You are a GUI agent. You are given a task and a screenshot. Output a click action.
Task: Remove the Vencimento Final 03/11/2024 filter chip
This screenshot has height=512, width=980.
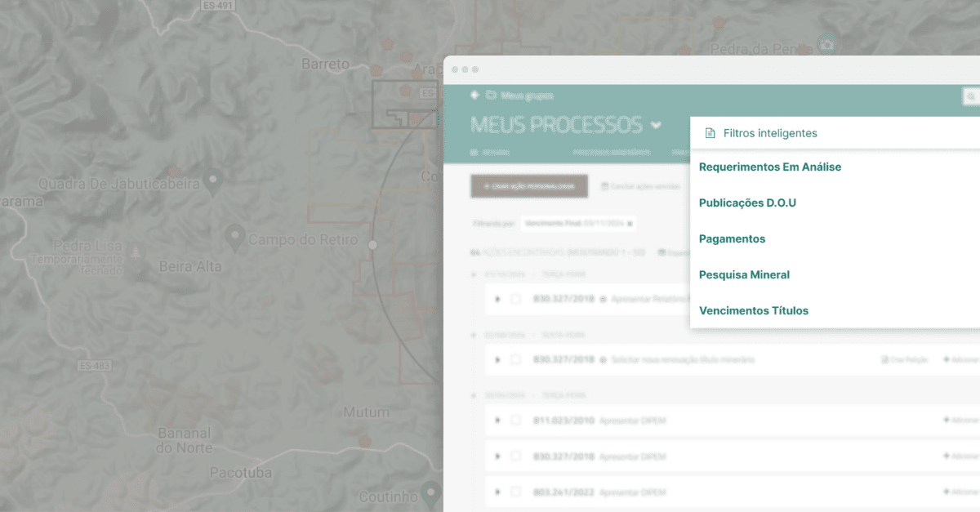[x=628, y=224]
